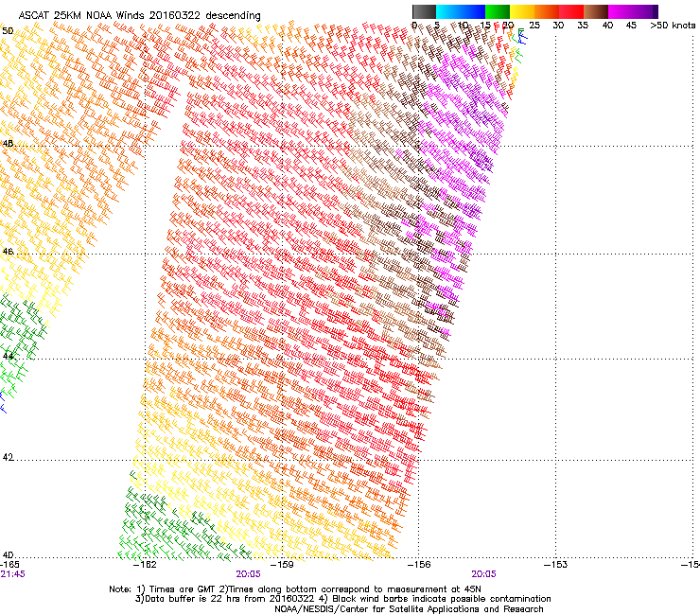The width and height of the screenshot is (700, 615).
Task: Click the legend value '35'
Action: tap(583, 26)
